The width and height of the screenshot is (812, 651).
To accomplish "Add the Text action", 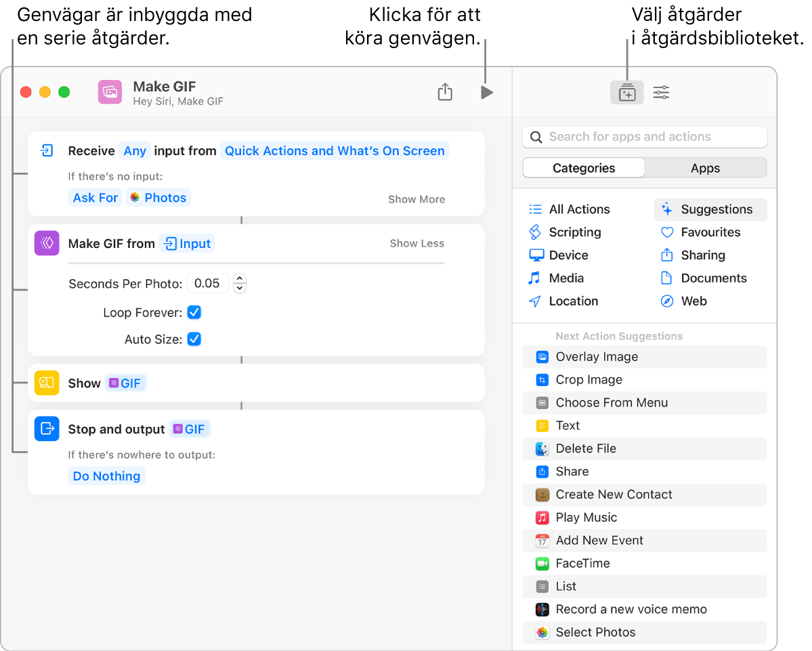I will [x=644, y=425].
